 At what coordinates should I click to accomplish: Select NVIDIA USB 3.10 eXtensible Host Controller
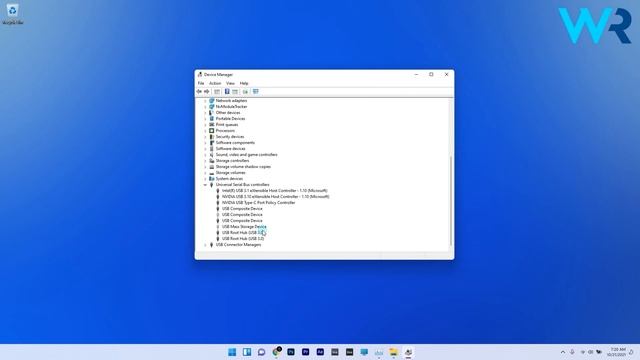click(276, 197)
